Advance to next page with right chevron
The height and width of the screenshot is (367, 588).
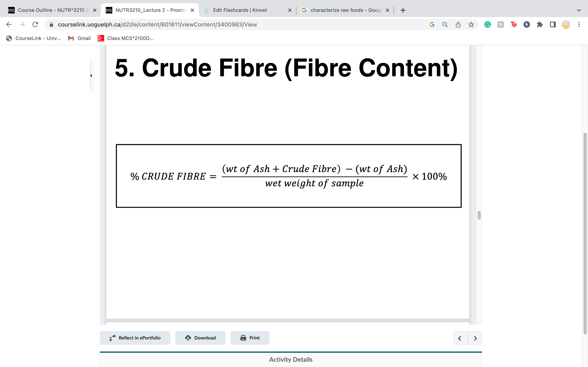coord(476,338)
